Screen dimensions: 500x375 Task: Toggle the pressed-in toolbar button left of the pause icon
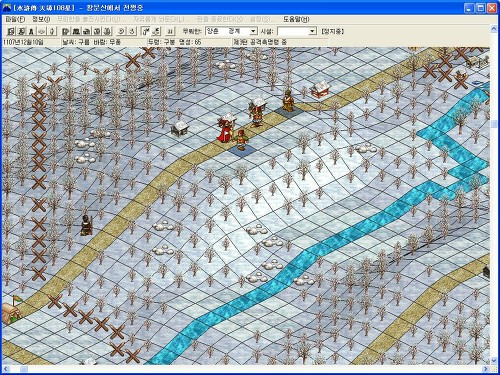(x=146, y=31)
